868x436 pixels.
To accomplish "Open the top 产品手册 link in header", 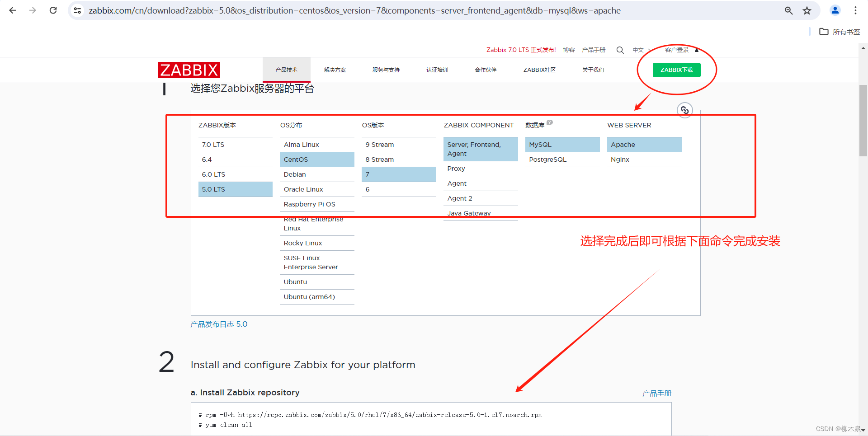I will tap(594, 50).
